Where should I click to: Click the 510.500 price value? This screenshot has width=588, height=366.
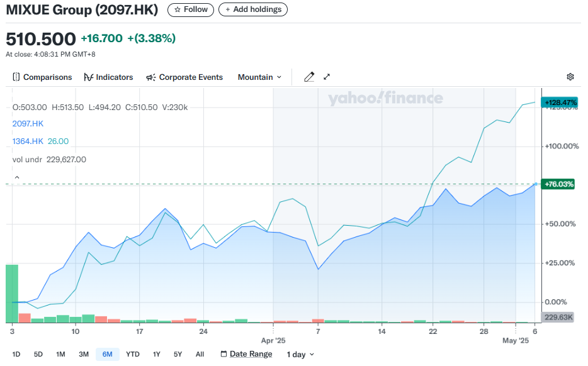[x=40, y=39]
